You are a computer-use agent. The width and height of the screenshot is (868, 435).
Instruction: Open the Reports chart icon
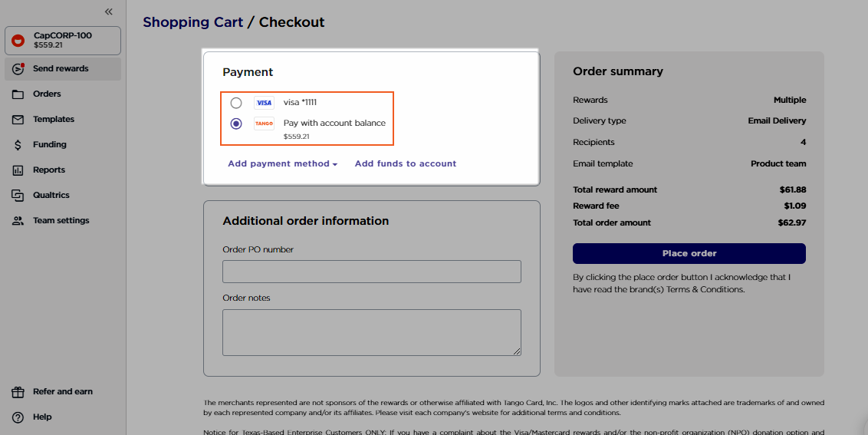click(x=18, y=170)
